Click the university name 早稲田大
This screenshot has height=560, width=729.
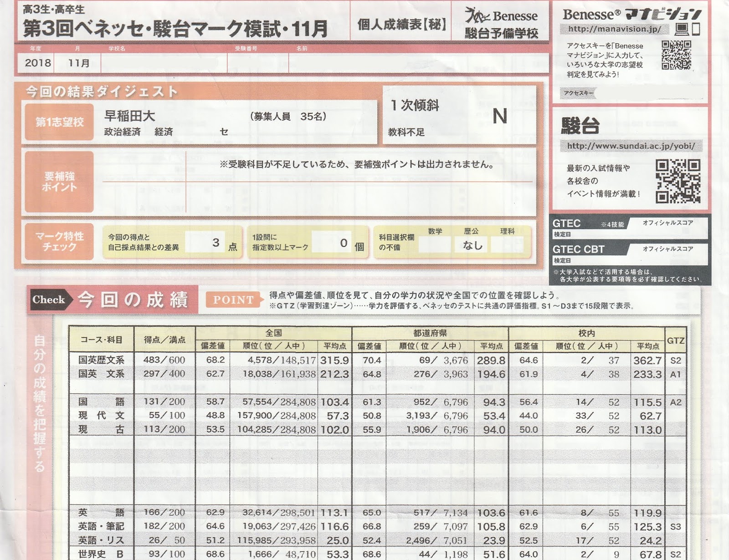[130, 116]
